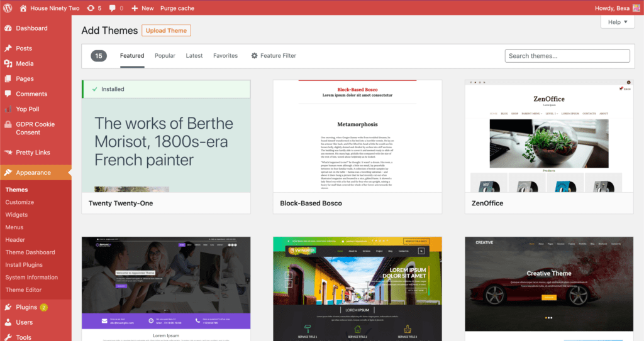
Task: Switch to the Latest themes tab
Action: (194, 56)
